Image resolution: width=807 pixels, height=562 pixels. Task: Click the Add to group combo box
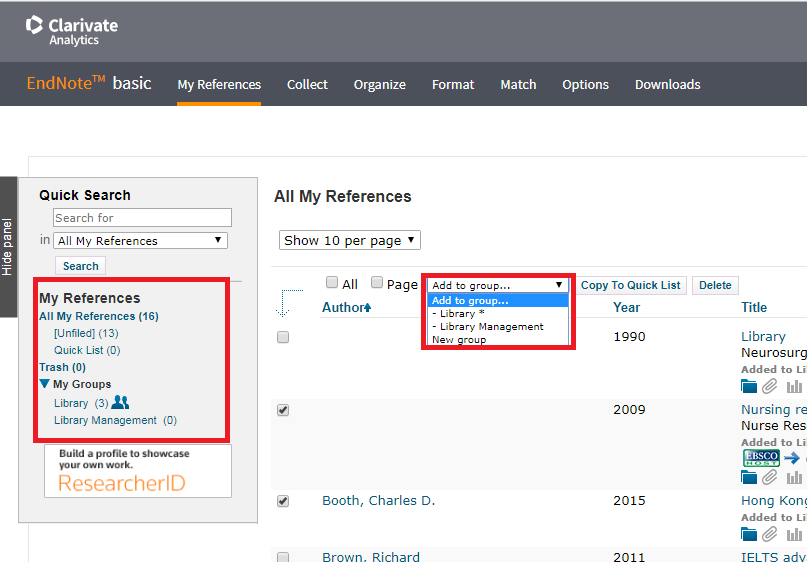pyautogui.click(x=498, y=285)
